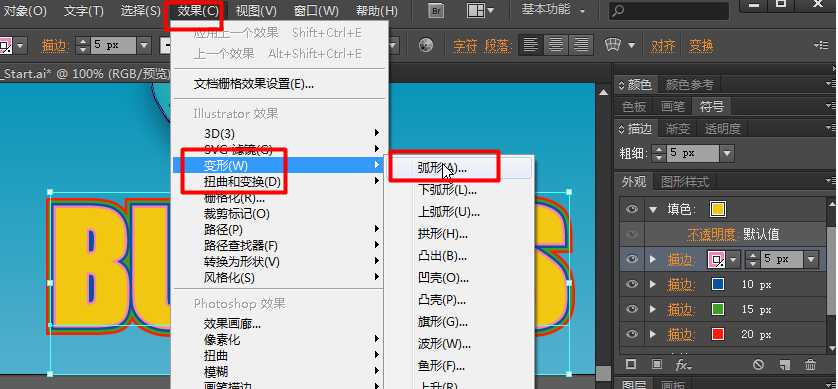Image resolution: width=838 pixels, height=389 pixels.
Task: Toggle visibility of the Opacity row
Action: [x=632, y=234]
